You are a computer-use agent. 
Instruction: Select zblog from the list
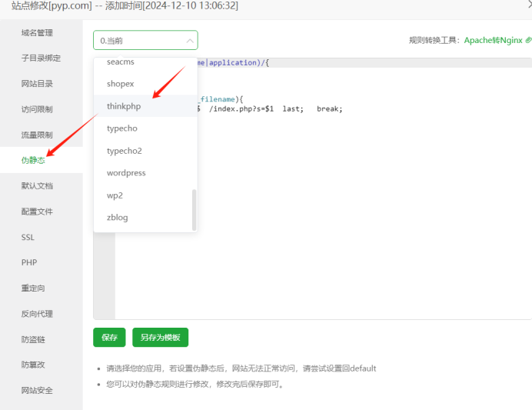(x=118, y=218)
